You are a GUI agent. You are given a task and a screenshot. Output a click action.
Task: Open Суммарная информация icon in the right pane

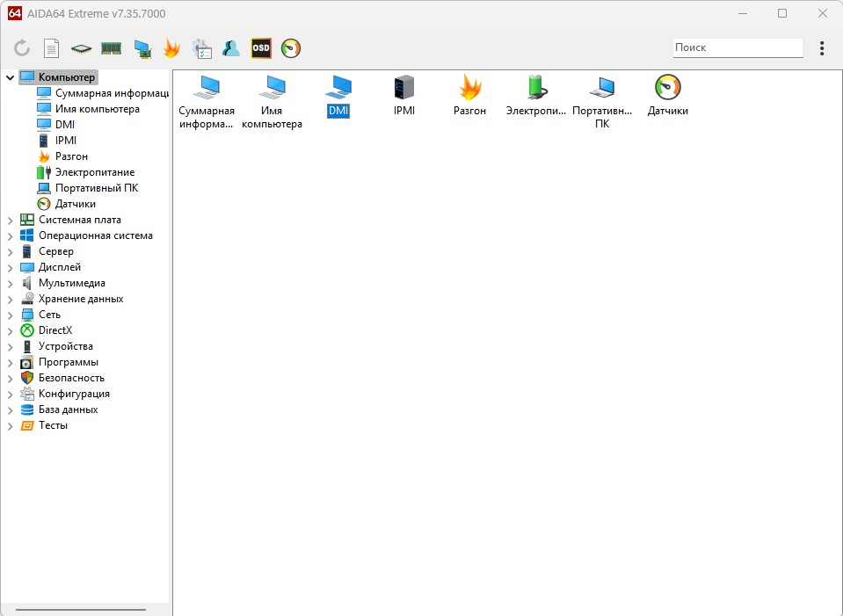207,102
